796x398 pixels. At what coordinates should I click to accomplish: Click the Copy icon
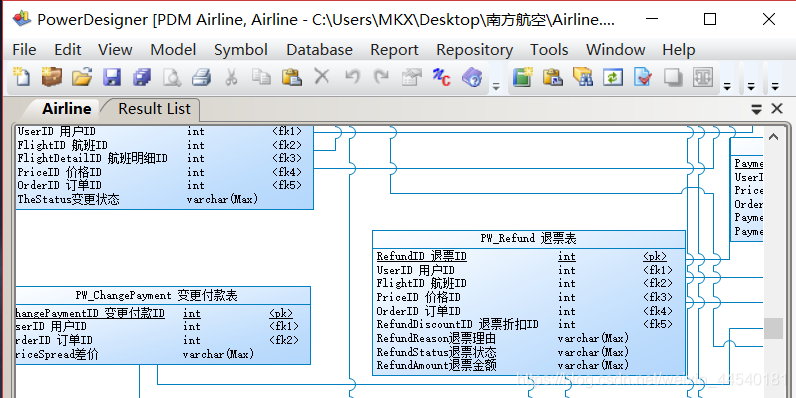261,77
